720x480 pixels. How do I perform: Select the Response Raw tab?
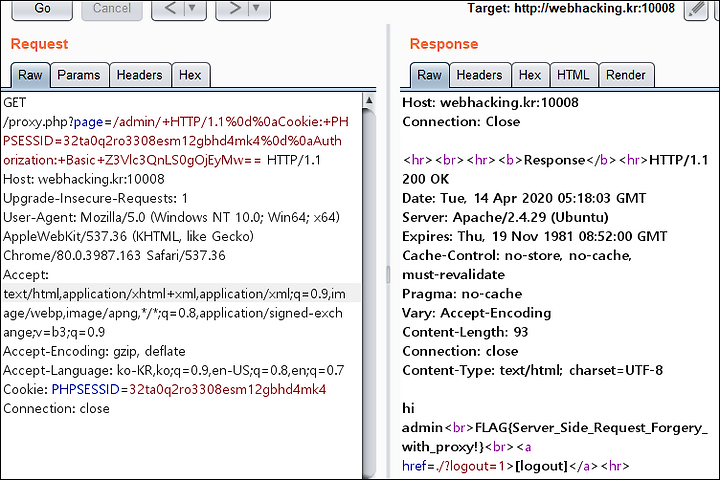(x=429, y=75)
